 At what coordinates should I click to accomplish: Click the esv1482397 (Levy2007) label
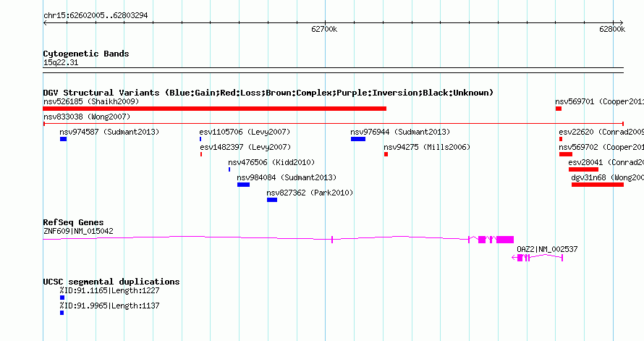click(x=245, y=147)
